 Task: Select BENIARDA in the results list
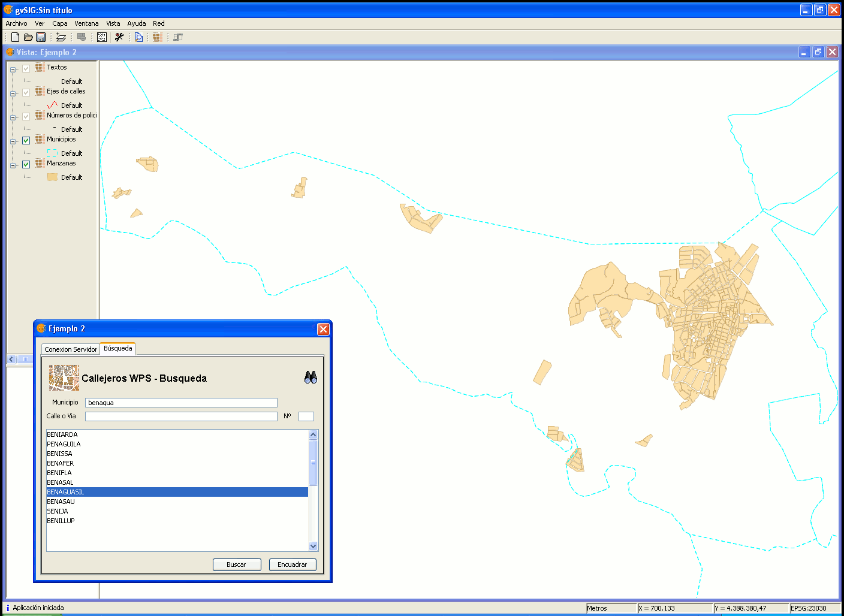tap(177, 434)
